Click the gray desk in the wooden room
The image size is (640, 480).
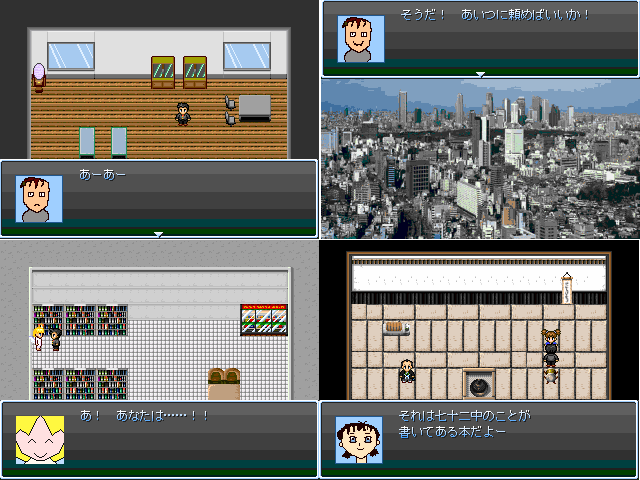(255, 108)
